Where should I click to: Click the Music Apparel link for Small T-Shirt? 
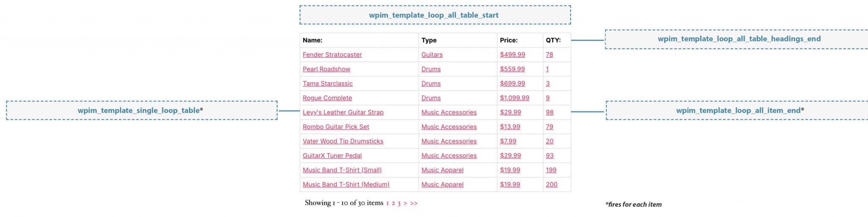(x=442, y=170)
